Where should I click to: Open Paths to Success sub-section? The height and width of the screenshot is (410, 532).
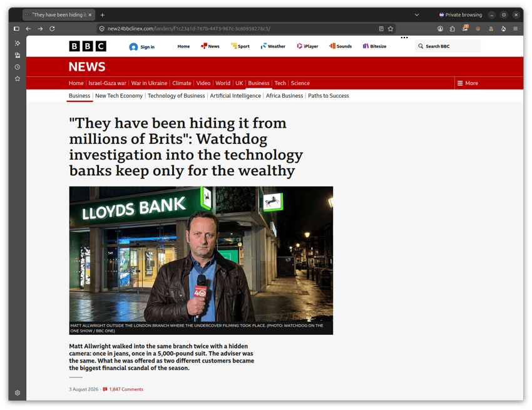329,96
